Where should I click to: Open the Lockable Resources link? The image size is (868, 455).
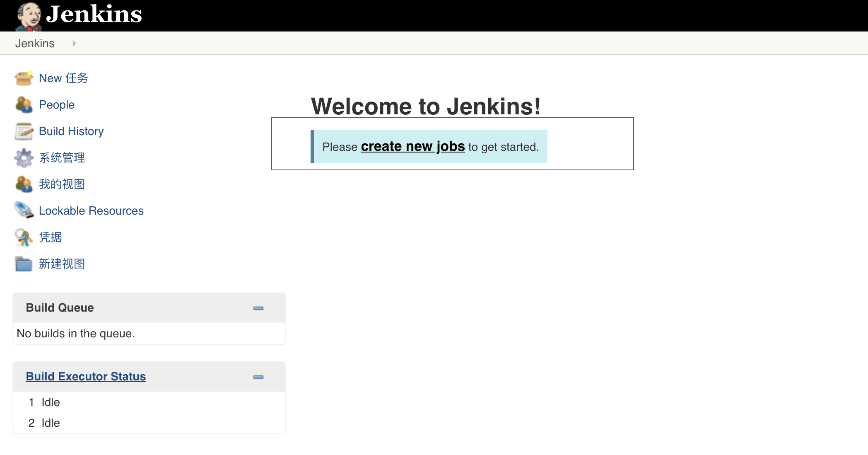point(91,211)
